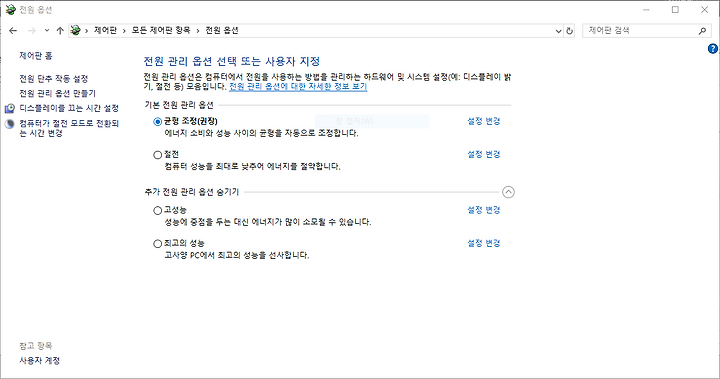Open 사용자 계정 link

[39, 361]
